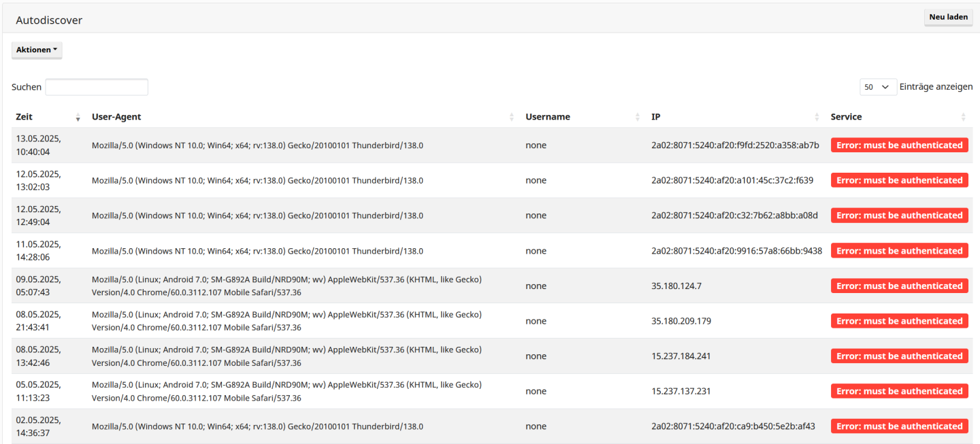Sort table by Service column
Image resolution: width=980 pixels, height=444 pixels.
(898, 117)
